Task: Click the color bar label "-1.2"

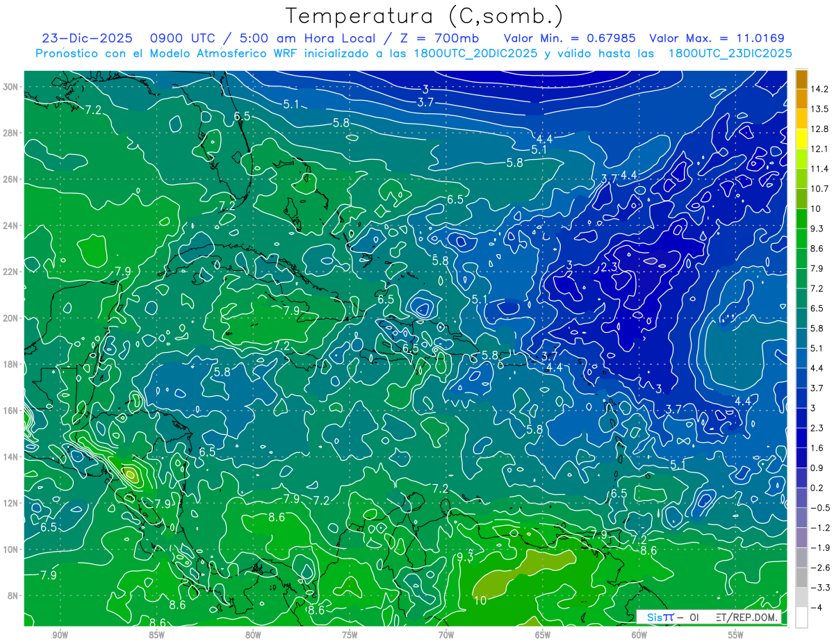Action: [819, 527]
